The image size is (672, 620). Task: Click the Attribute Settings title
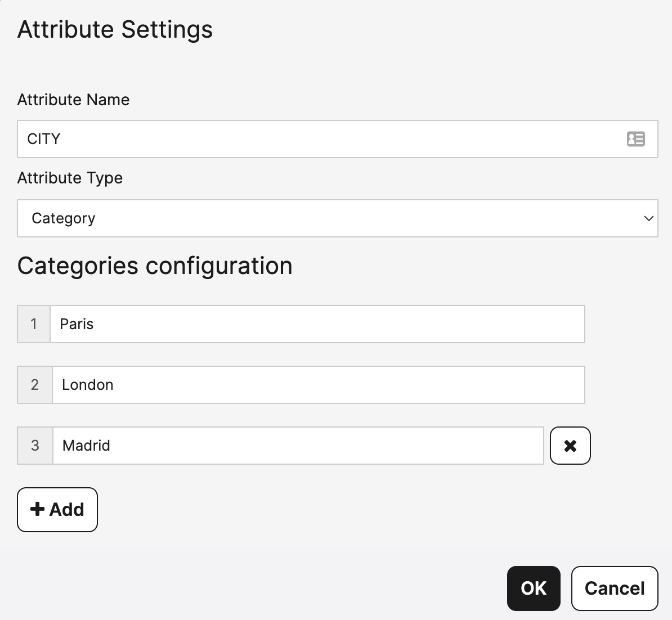[115, 30]
